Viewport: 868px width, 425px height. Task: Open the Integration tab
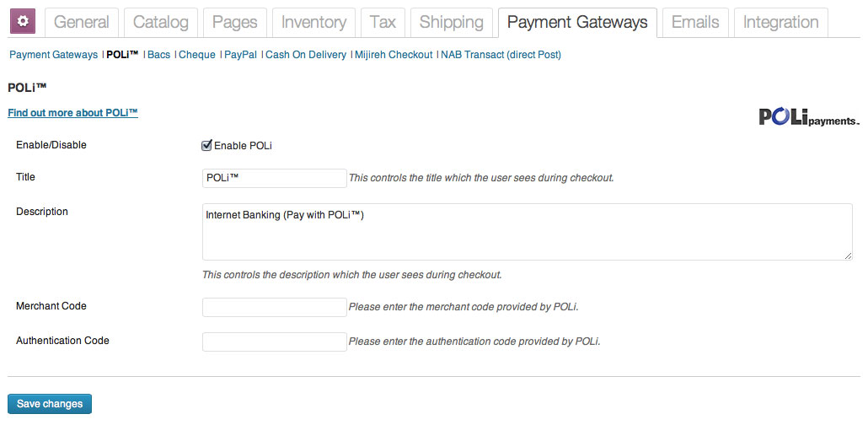tap(780, 23)
